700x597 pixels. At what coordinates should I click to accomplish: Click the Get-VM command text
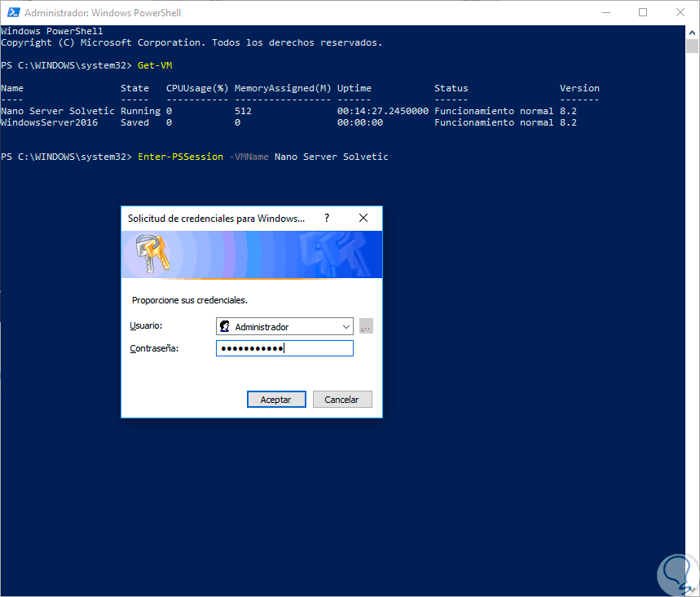(x=155, y=65)
